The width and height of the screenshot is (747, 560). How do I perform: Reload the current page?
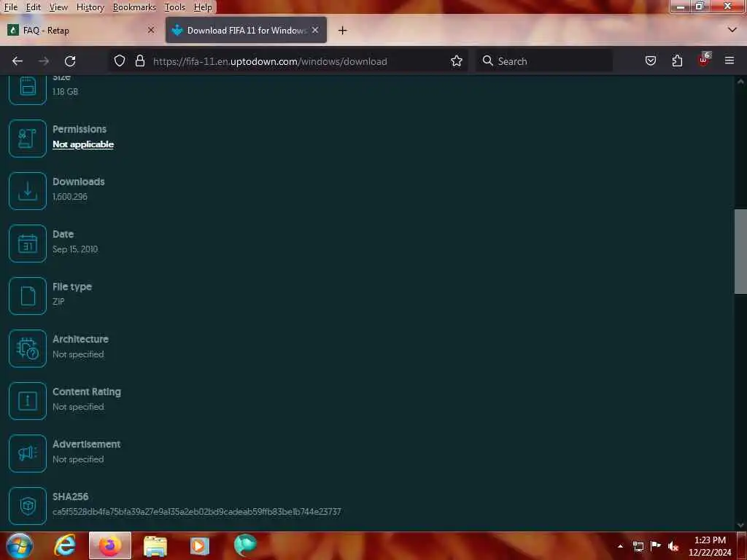pyautogui.click(x=70, y=61)
